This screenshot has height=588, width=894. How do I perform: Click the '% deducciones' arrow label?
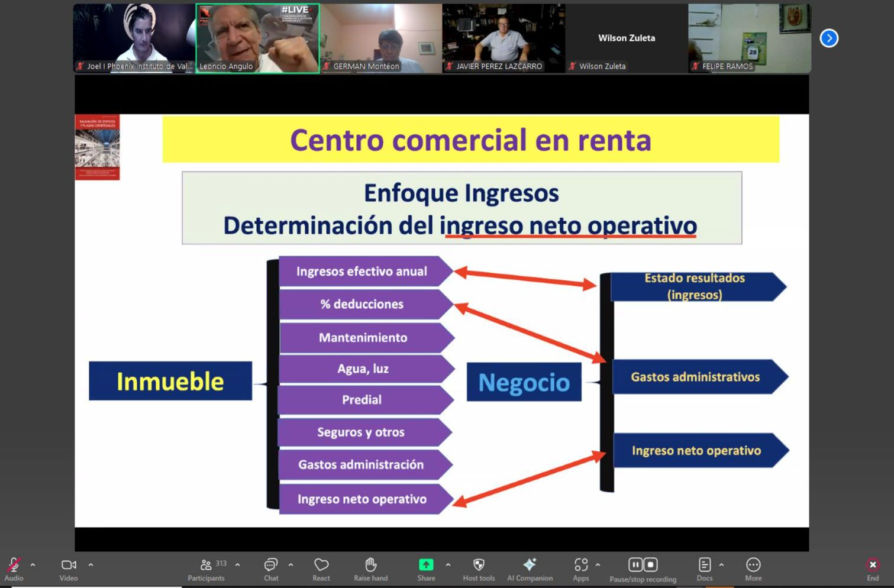[362, 304]
